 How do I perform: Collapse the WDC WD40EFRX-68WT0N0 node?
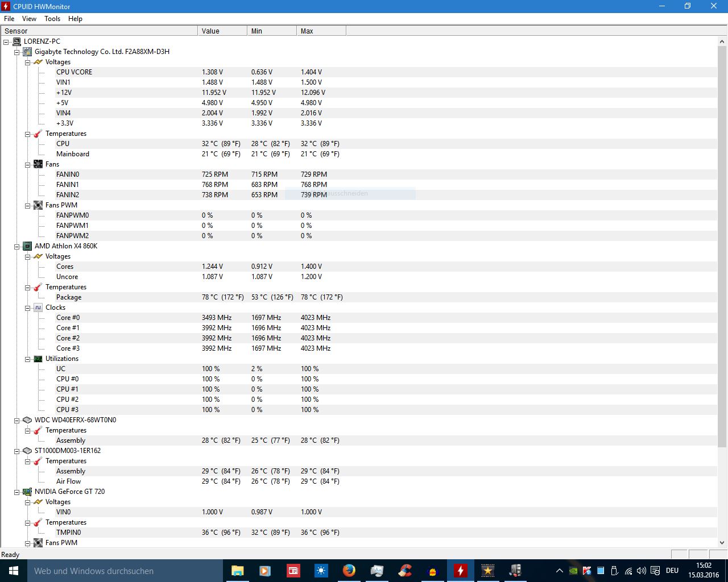point(17,420)
